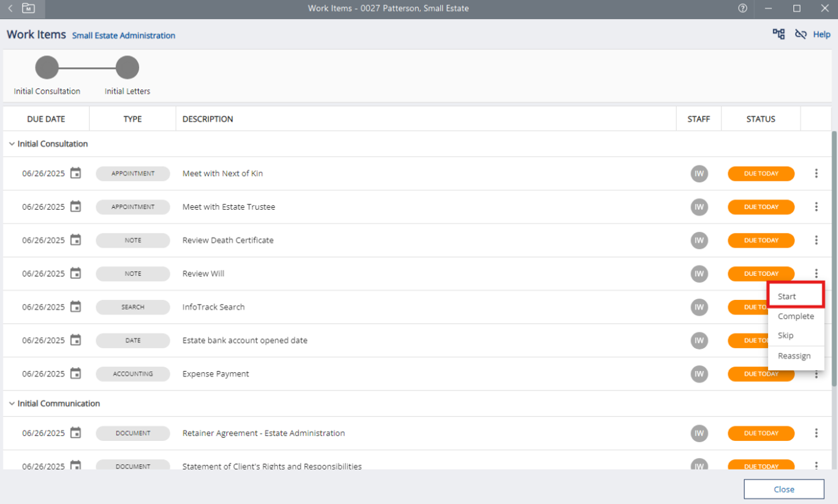Collapse the Initial Communication group

coord(12,404)
